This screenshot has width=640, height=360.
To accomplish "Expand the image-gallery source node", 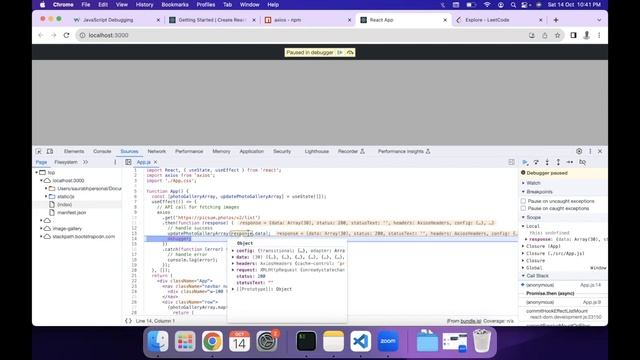I will (x=42, y=229).
